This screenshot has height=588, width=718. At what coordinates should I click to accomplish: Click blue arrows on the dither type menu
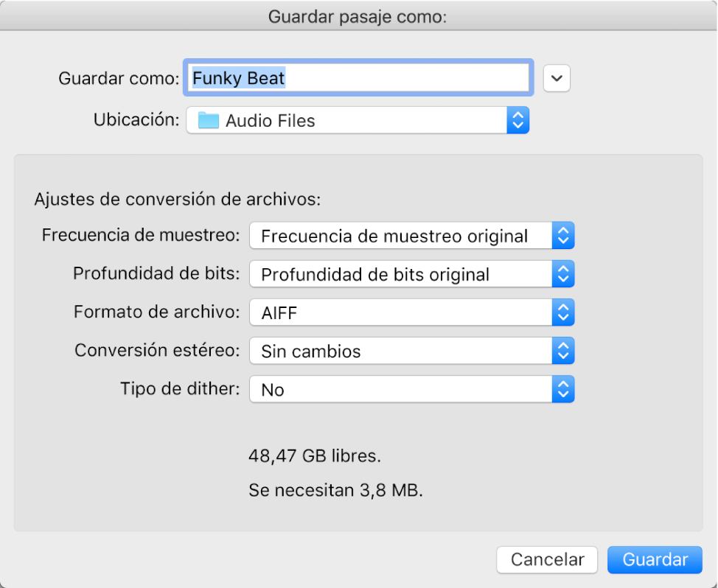562,390
